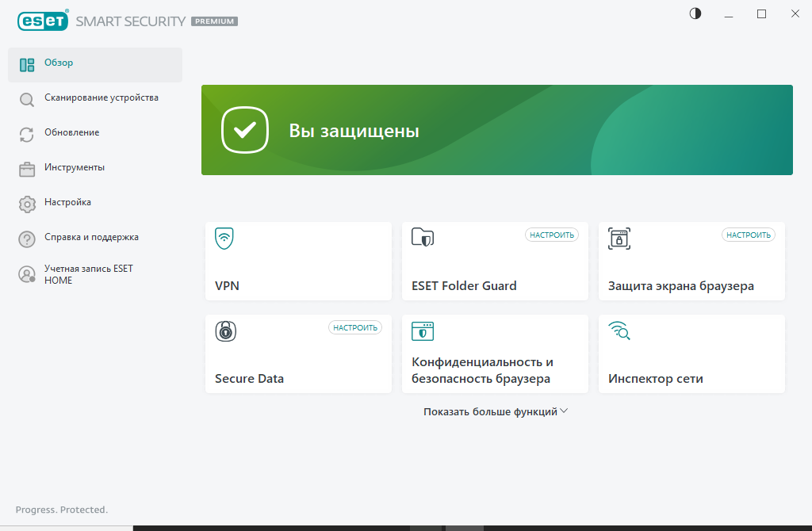This screenshot has width=812, height=531.
Task: Open the ESET Folder Guard card title
Action: [464, 285]
